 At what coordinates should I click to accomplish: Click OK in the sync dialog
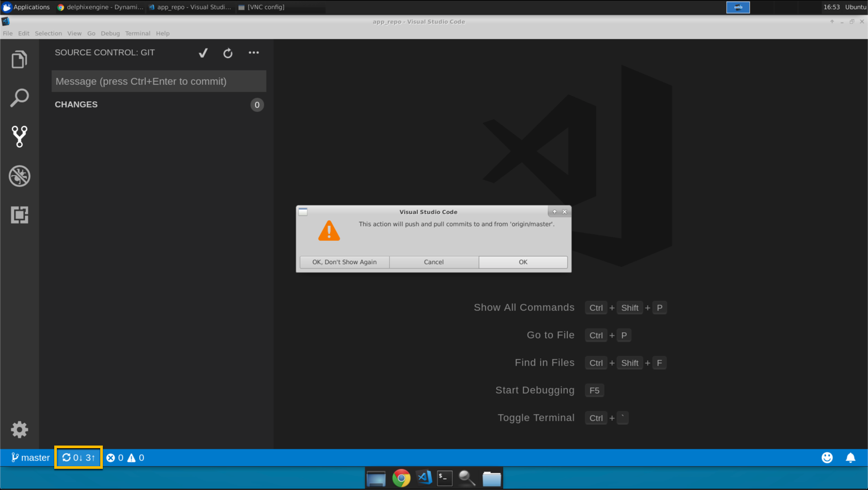click(523, 262)
